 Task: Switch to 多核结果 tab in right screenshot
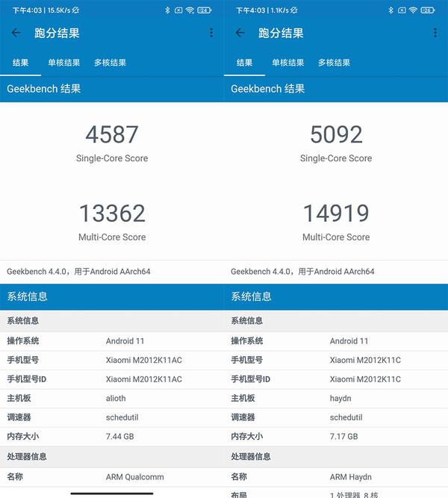[x=334, y=63]
